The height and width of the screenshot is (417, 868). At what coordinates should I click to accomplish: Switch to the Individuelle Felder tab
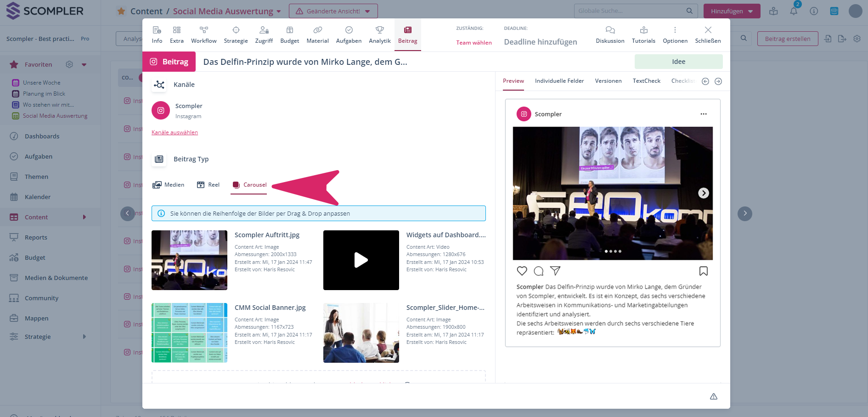pos(559,81)
